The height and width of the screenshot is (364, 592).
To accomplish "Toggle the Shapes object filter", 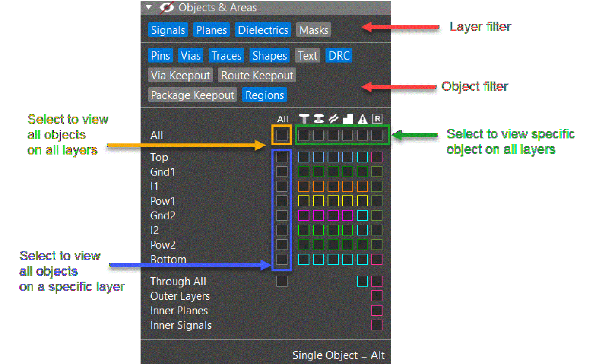I will click(269, 56).
